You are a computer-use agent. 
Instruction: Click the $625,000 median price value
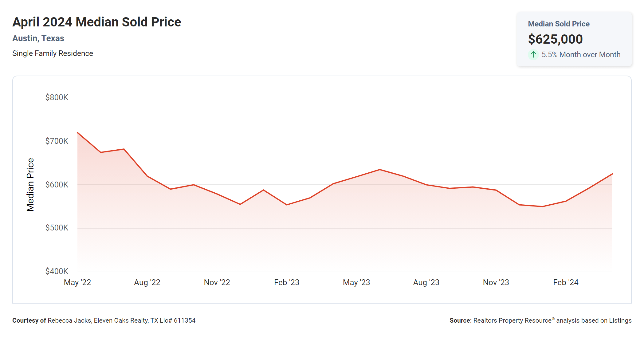pos(555,39)
